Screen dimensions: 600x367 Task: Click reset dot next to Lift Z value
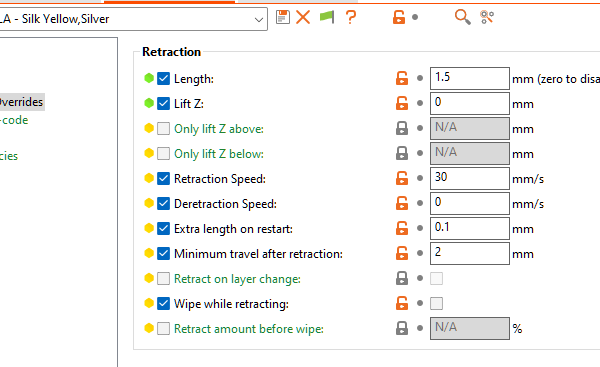point(420,103)
